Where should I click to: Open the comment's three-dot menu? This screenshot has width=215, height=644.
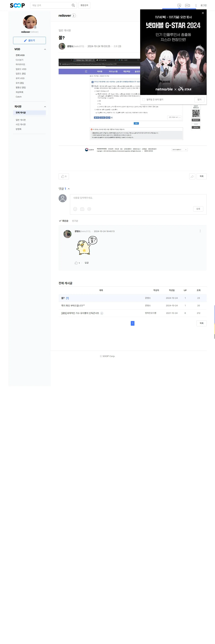[x=200, y=231]
